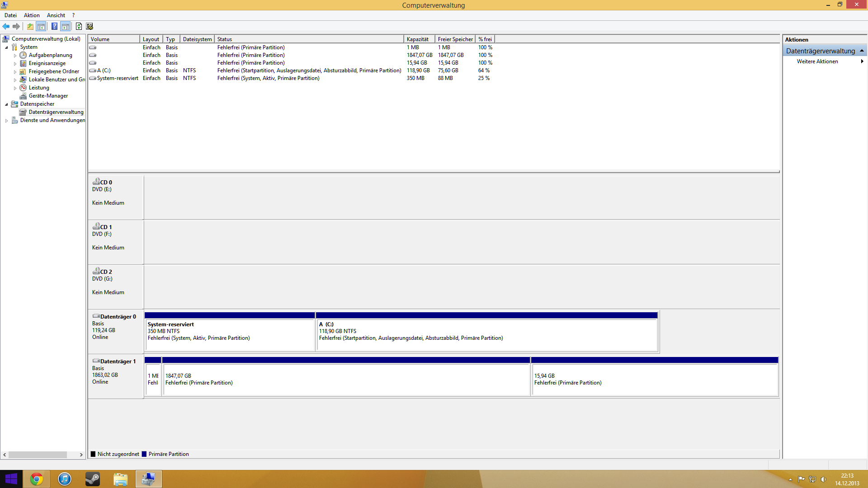
Task: Open the Aktion menu
Action: pos(32,15)
